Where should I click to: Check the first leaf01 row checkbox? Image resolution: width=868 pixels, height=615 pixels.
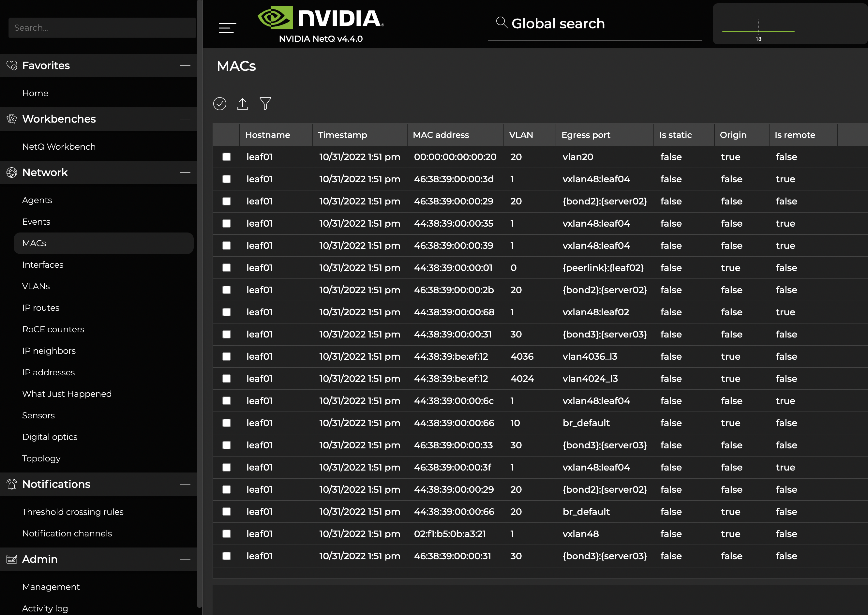227,157
